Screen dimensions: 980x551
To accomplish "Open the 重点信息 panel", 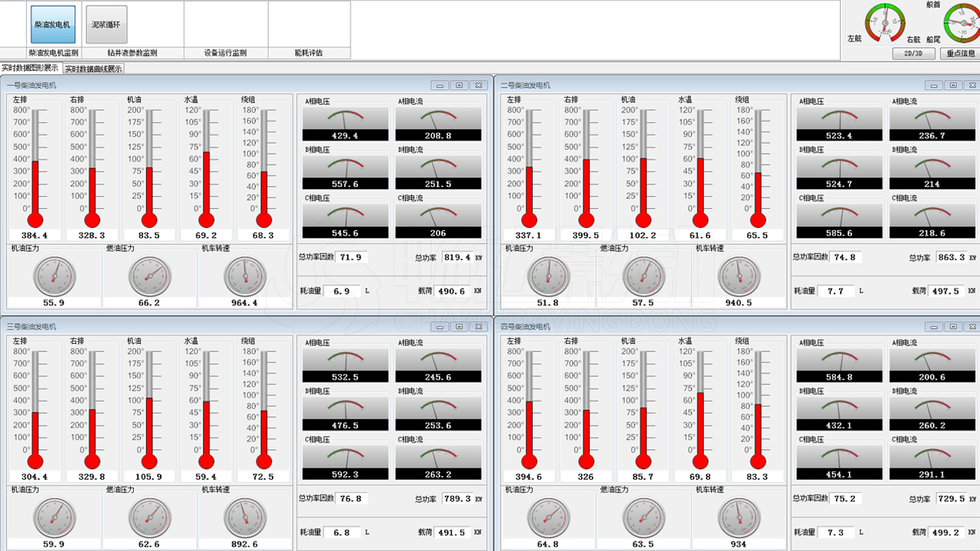I will click(960, 54).
